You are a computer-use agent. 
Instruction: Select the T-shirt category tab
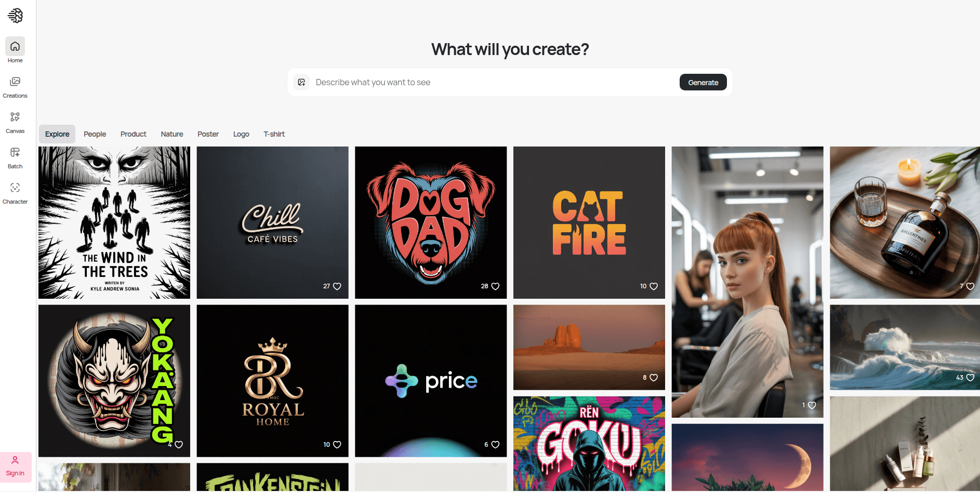274,134
